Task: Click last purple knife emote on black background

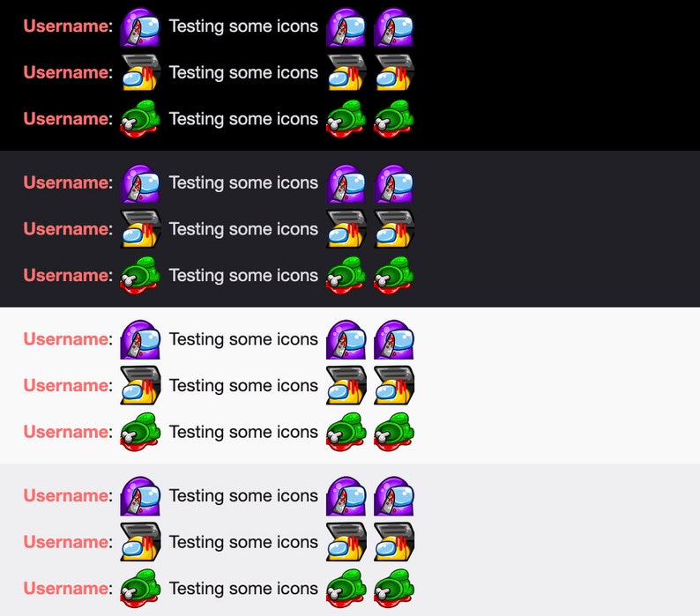Action: (394, 26)
